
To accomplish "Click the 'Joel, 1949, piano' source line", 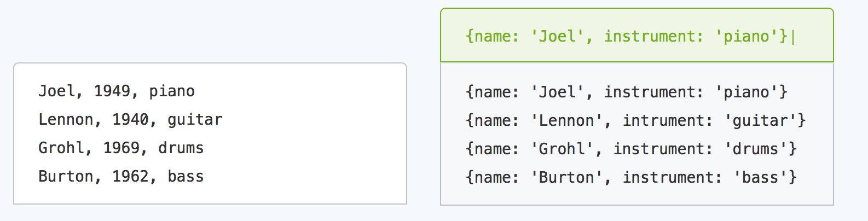I will coord(117,91).
